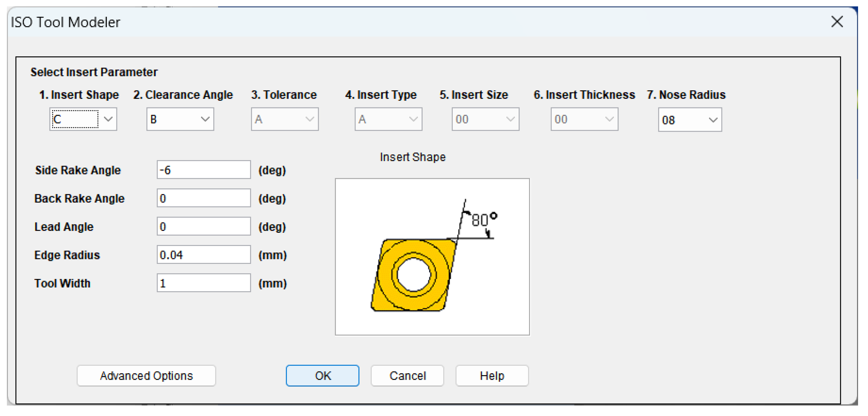Viewport: 868px width, 416px height.
Task: Click the Edge Radius input field
Action: click(204, 254)
